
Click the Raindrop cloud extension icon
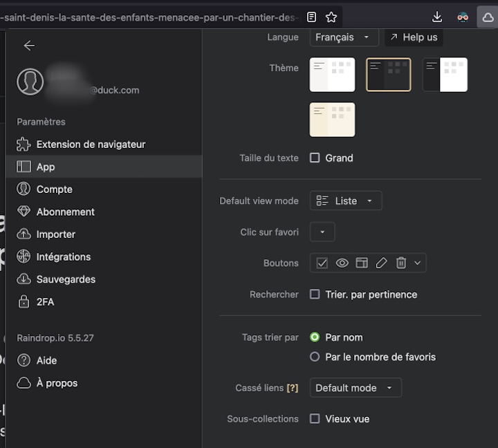pos(488,17)
